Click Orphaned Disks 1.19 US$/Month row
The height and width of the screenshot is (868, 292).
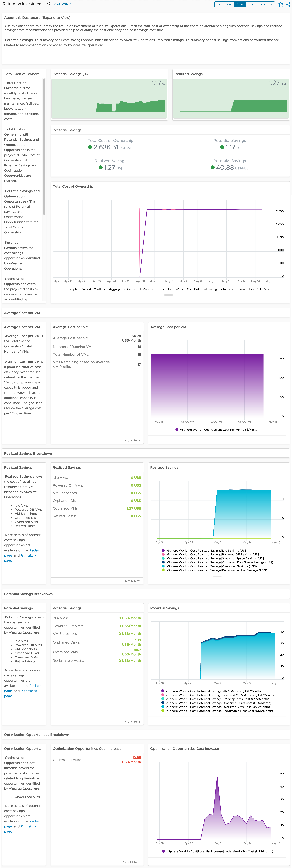point(97,642)
